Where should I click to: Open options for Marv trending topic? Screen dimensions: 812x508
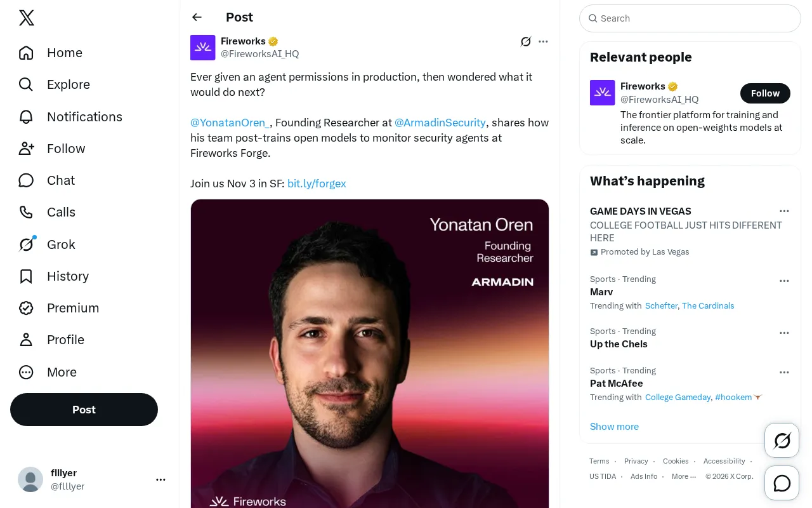pos(784,281)
